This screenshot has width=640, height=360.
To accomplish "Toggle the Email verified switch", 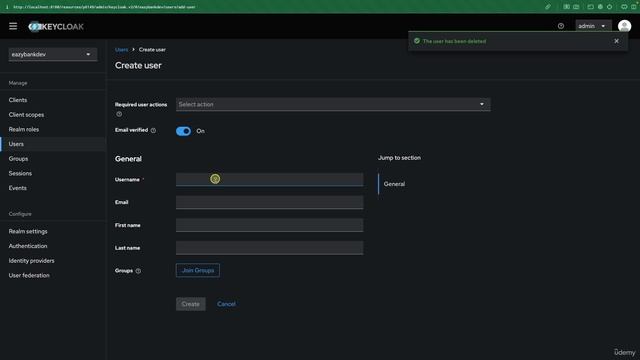I will point(183,131).
